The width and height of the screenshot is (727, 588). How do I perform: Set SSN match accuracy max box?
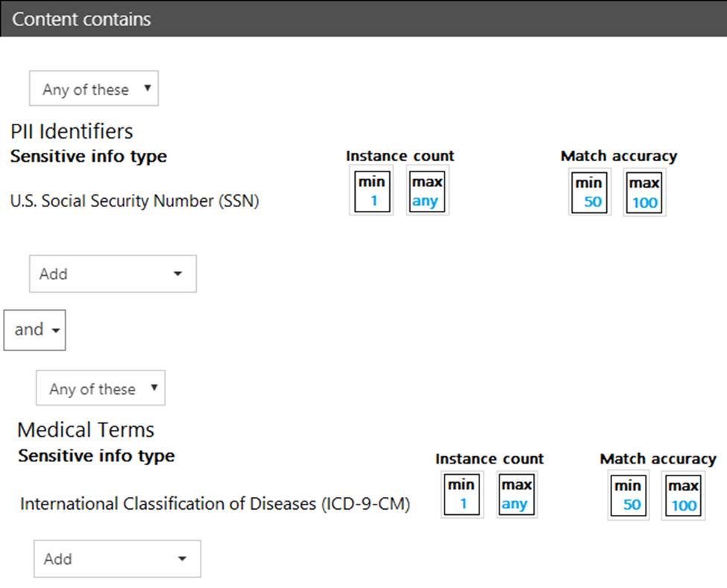pos(645,192)
